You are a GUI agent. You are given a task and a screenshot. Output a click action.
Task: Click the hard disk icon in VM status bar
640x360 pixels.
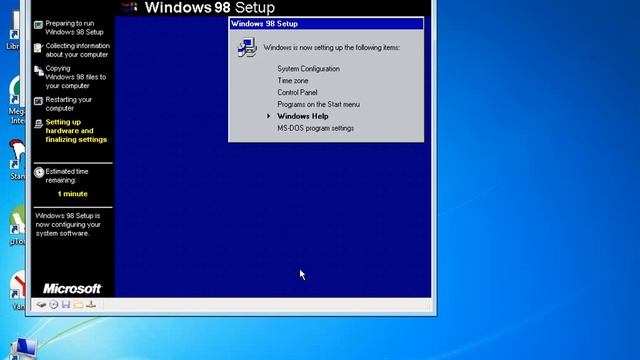coord(41,304)
